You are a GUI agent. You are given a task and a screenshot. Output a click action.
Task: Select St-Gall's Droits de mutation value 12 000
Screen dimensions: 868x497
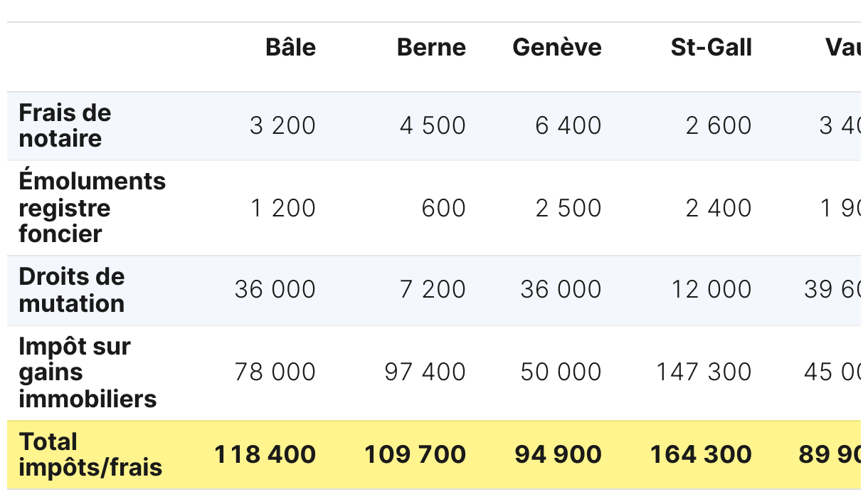click(711, 290)
